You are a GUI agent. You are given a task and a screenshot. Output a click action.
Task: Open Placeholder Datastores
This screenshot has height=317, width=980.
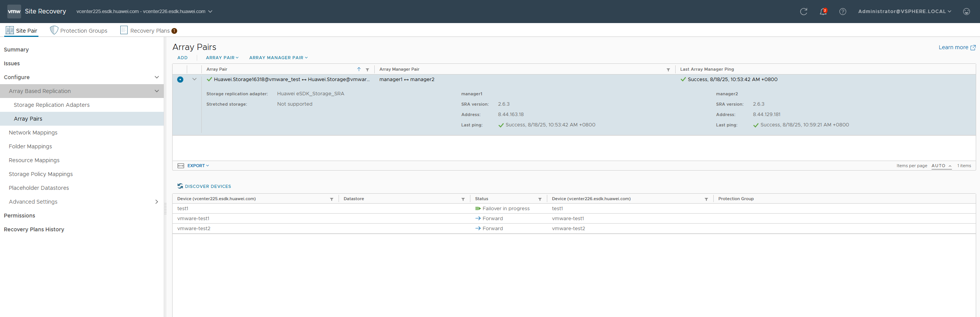pyautogui.click(x=39, y=188)
